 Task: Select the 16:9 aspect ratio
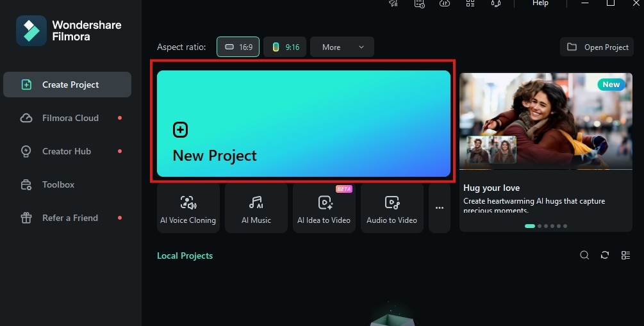pos(238,47)
